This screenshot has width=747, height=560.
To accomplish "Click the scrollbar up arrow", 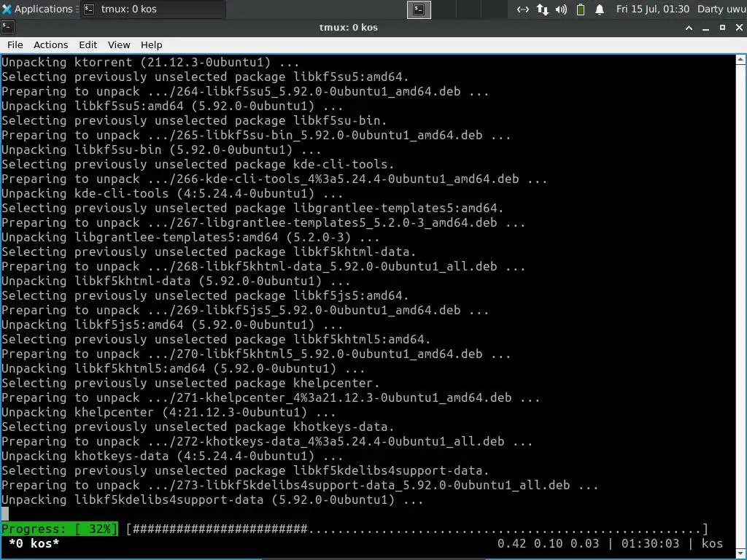I will pyautogui.click(x=741, y=60).
